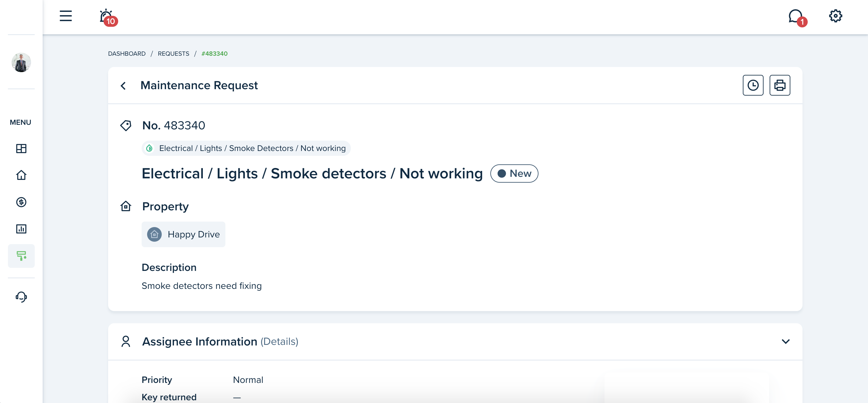Click the 'Key returned' label
Viewport: 868px width, 403px height.
(x=169, y=397)
